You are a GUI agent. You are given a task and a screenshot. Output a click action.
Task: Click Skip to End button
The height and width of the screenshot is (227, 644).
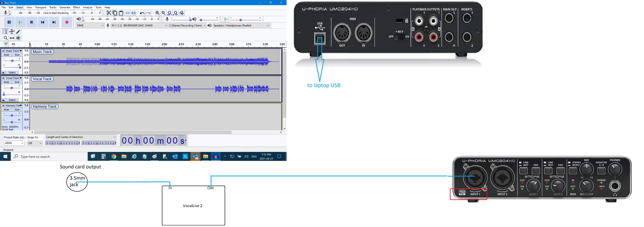coord(54,22)
